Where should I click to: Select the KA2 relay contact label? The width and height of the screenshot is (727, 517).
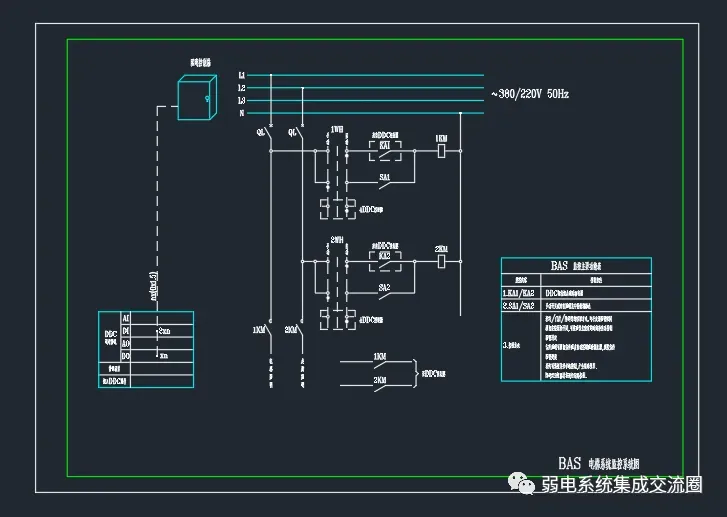coord(385,255)
